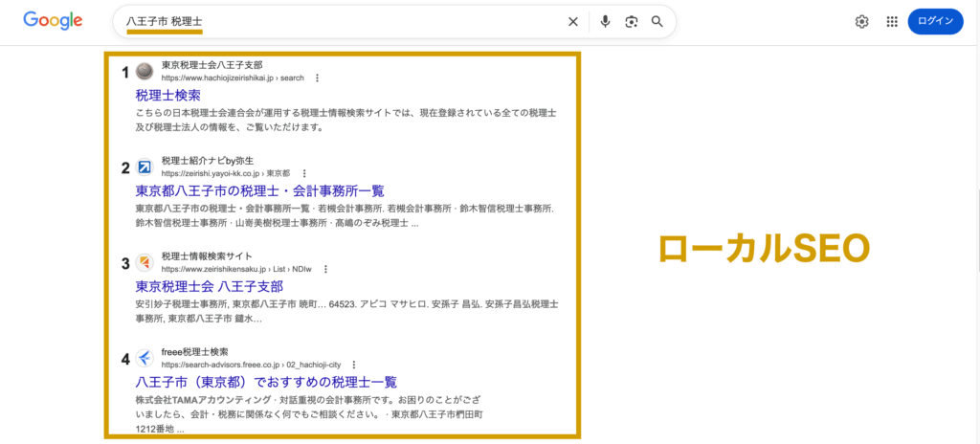This screenshot has width=980, height=444.
Task: Click the Google logo
Action: (53, 21)
